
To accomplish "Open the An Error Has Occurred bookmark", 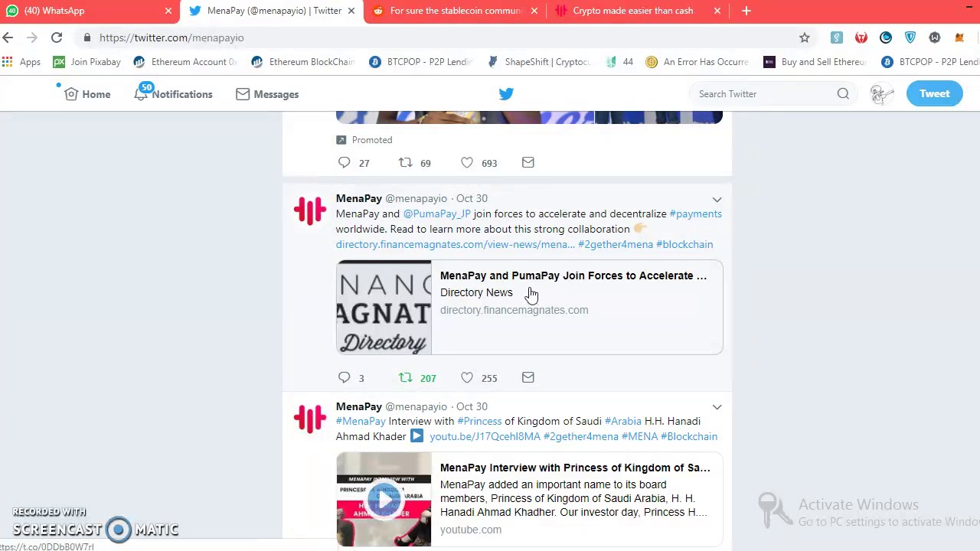I will (x=697, y=62).
